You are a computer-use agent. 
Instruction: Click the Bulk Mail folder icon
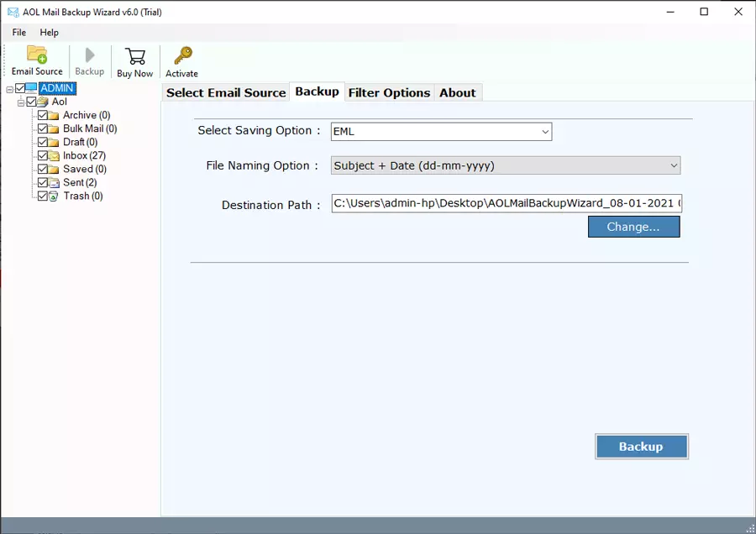click(54, 128)
